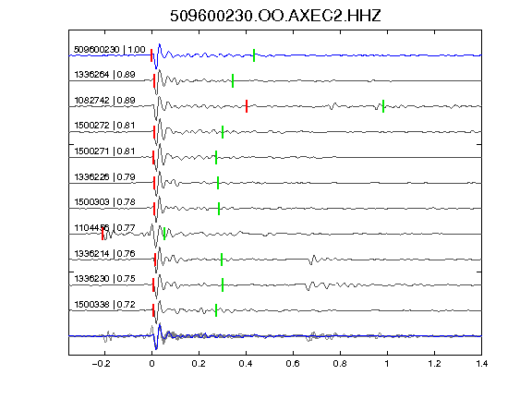Image resolution: width=532 pixels, height=399 pixels.
Task: Click the green marker on trace 1500338
Action: [x=216, y=310]
